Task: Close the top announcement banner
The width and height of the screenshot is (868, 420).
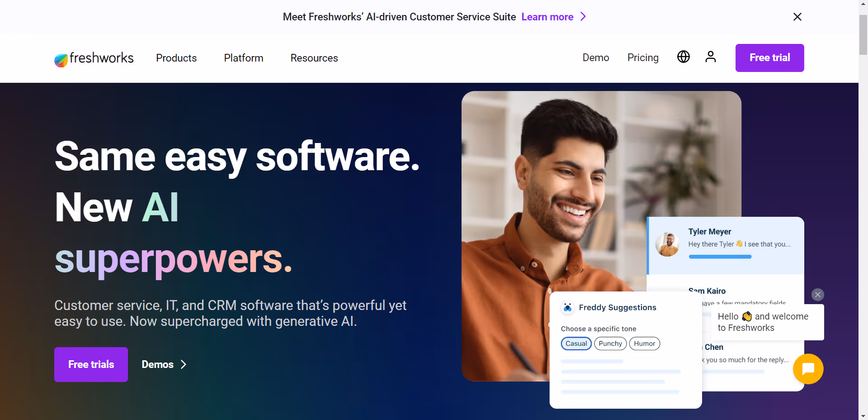Action: (797, 17)
